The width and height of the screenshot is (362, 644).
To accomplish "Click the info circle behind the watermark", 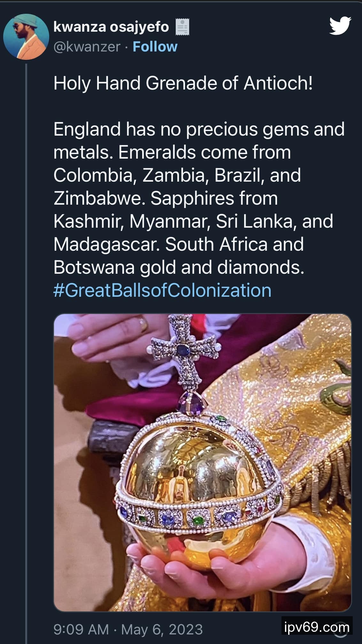I will (341, 629).
